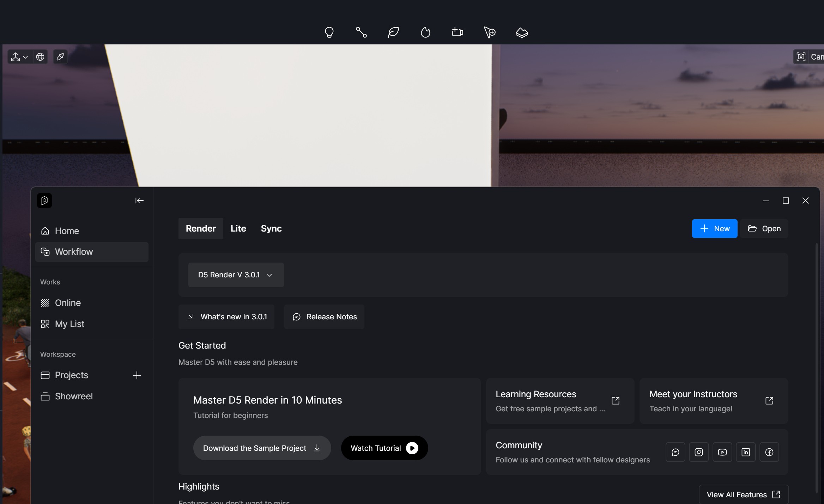The image size is (824, 504).
Task: Open the axis gizmo dropdown arrow
Action: pyautogui.click(x=25, y=57)
